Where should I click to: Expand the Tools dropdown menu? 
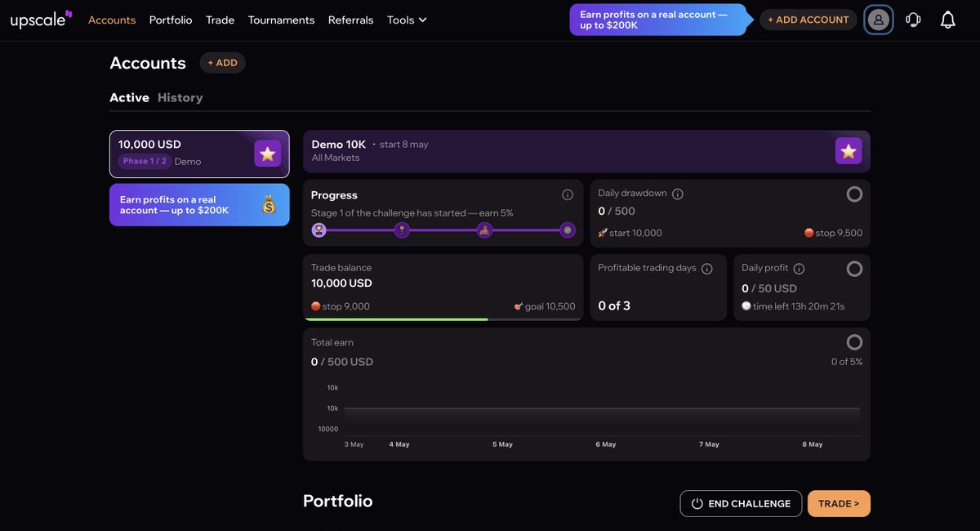click(x=407, y=20)
